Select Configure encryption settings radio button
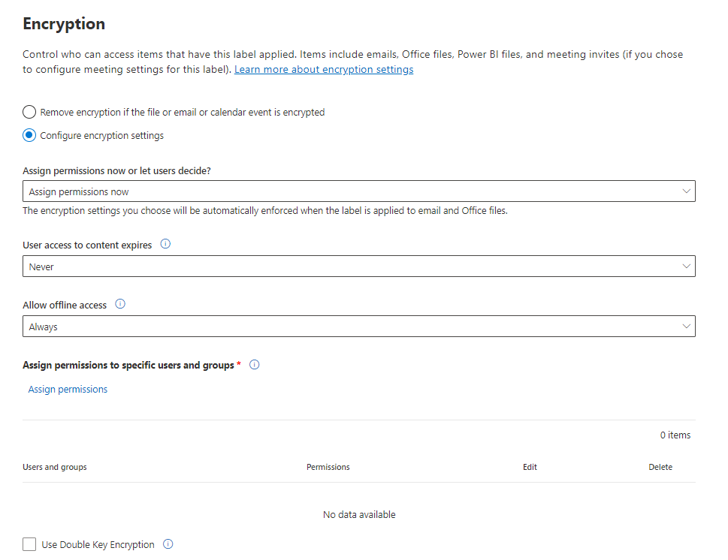This screenshot has height=560, width=728. click(29, 136)
